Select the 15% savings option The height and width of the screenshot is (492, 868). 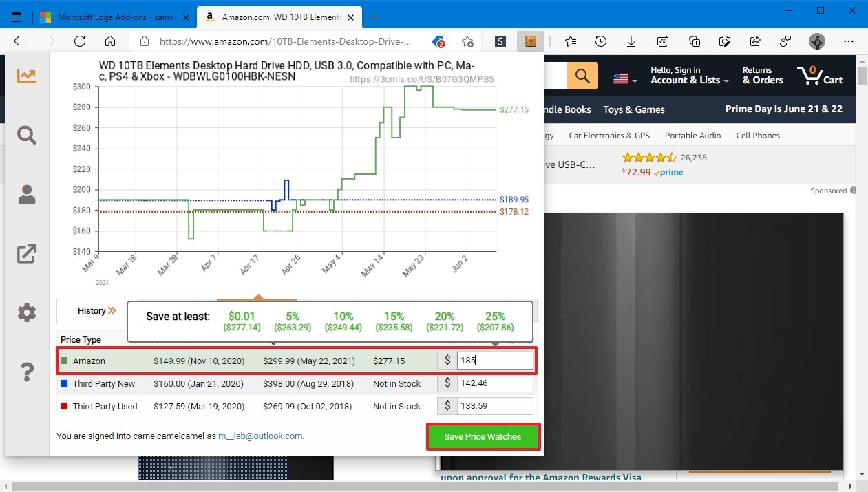394,321
